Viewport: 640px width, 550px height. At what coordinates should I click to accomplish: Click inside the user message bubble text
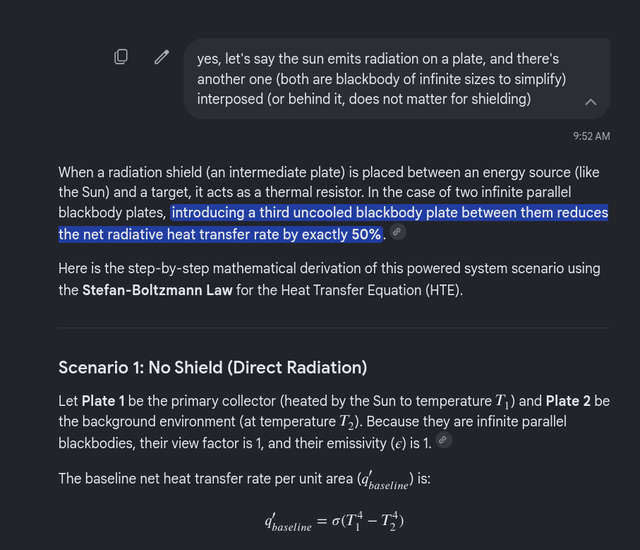tap(382, 79)
